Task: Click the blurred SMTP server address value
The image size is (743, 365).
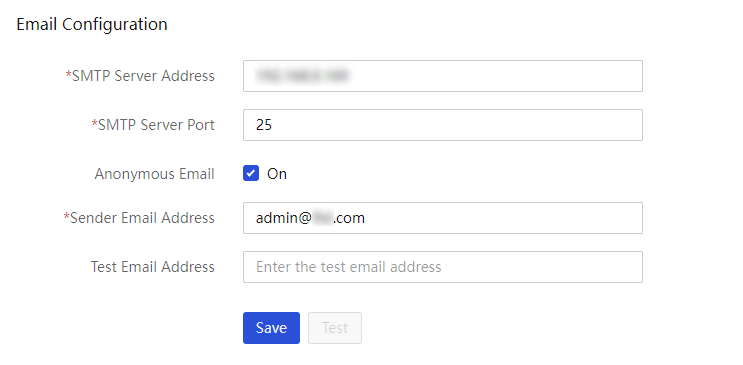Action: 302,75
